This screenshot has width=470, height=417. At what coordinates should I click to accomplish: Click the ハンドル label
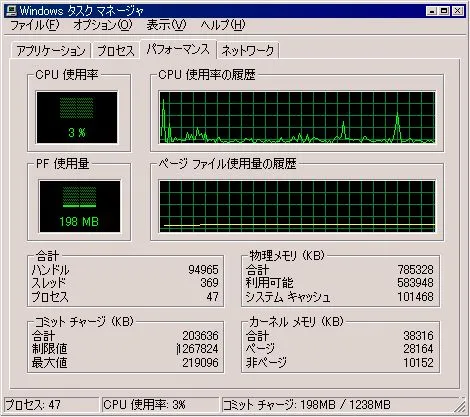(50, 270)
